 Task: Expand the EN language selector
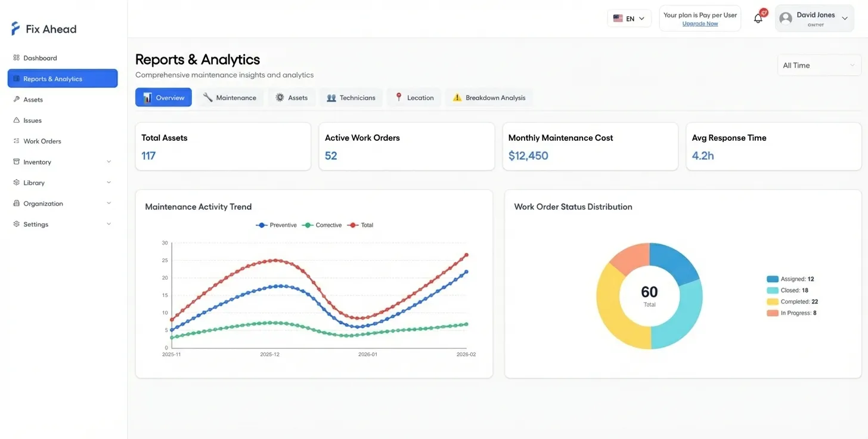(x=630, y=18)
